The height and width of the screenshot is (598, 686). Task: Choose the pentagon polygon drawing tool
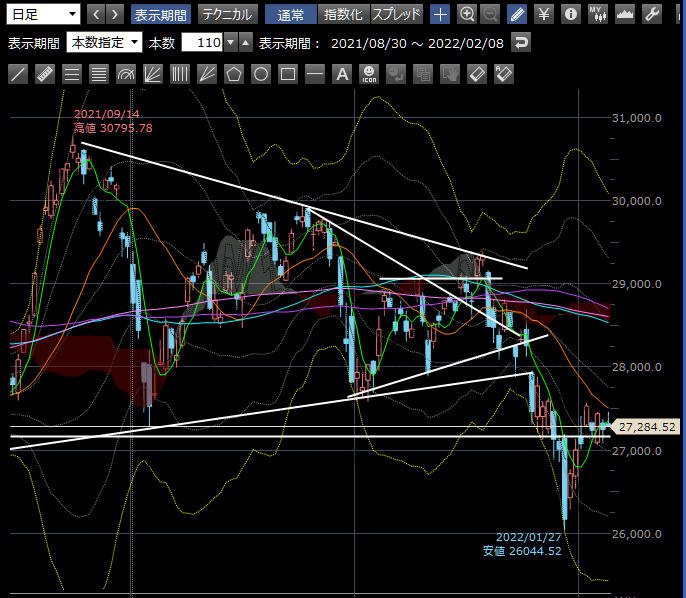pos(233,74)
